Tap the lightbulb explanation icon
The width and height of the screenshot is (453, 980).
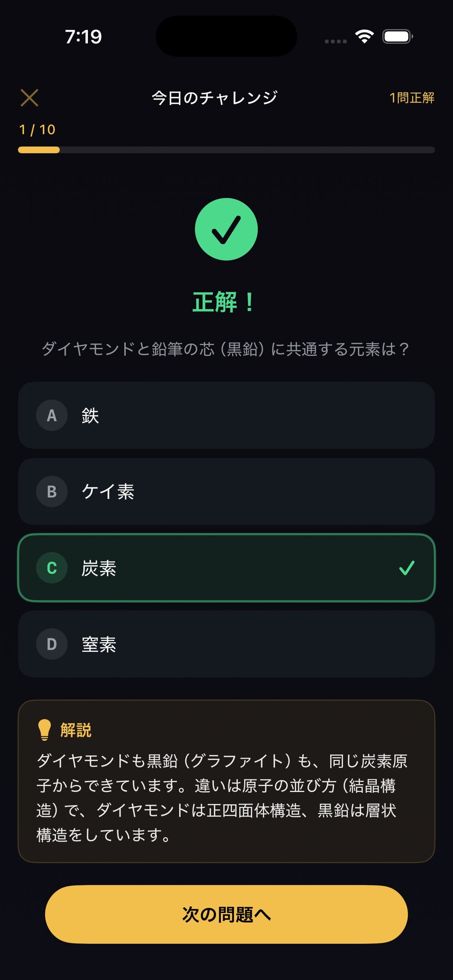pos(44,730)
